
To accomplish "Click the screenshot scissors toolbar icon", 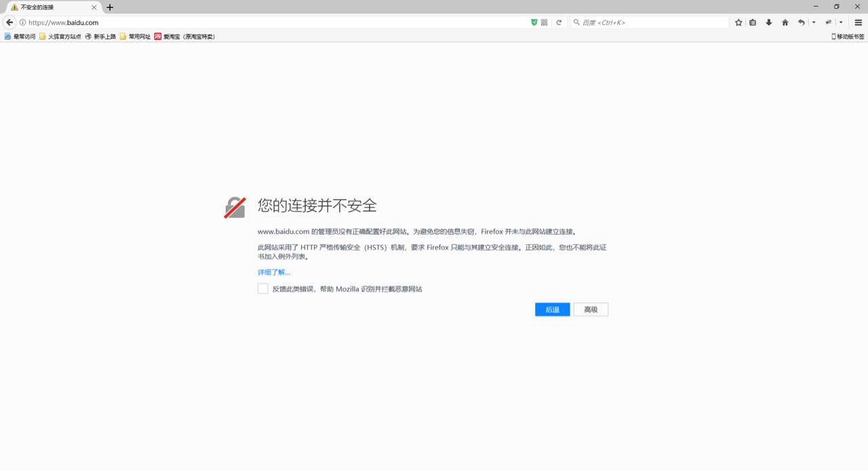I will pyautogui.click(x=829, y=22).
